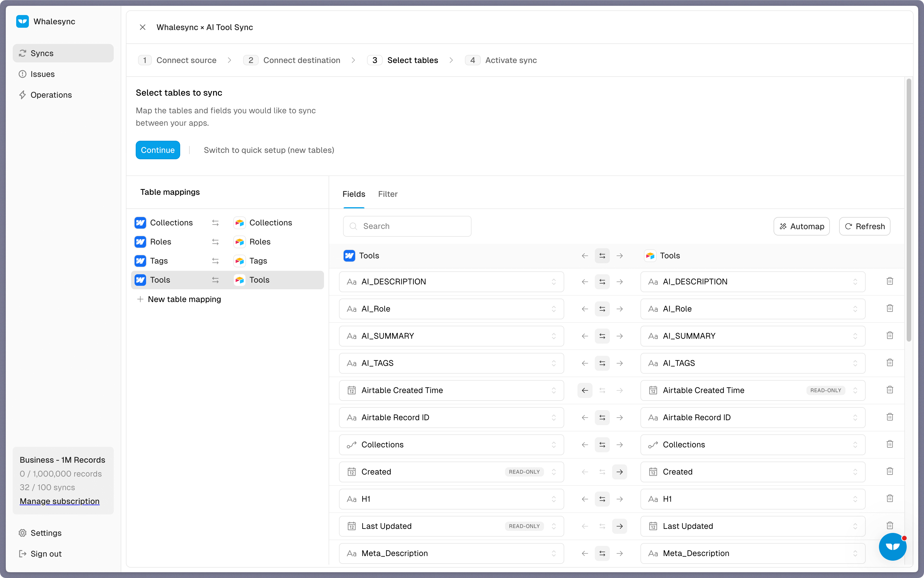Go to step 2 Connect destination

tap(292, 60)
